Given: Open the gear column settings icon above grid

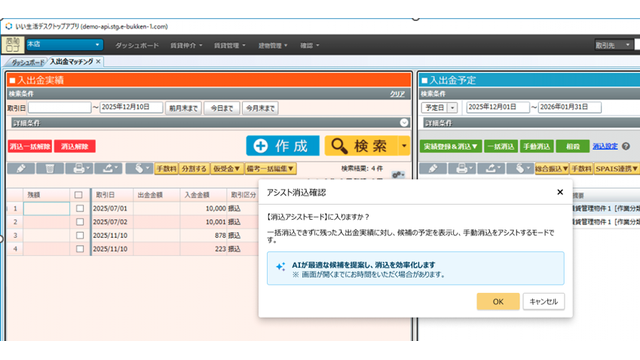Looking at the screenshot, I should pyautogui.click(x=398, y=175).
